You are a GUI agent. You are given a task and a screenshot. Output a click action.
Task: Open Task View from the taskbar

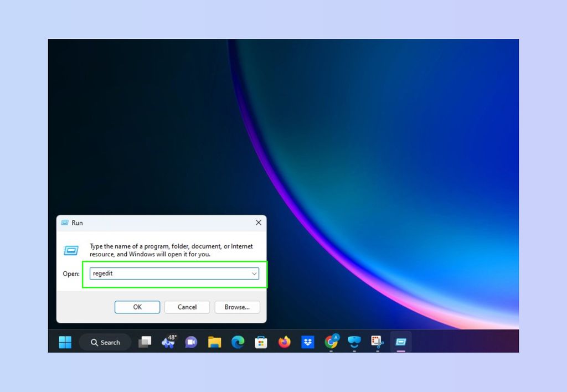(x=145, y=342)
